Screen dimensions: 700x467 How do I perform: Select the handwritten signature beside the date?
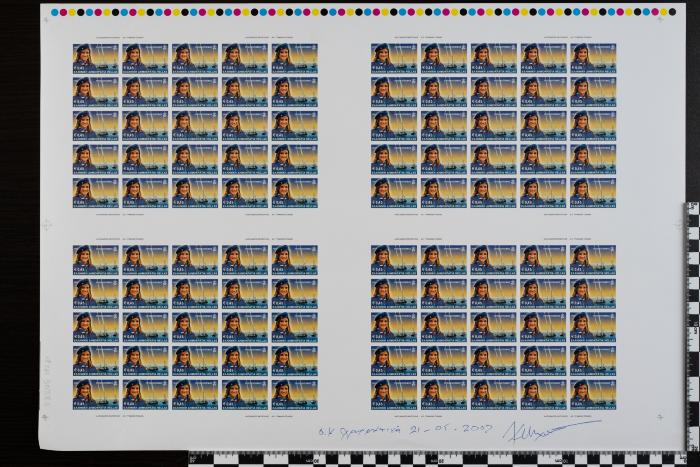tap(551, 431)
